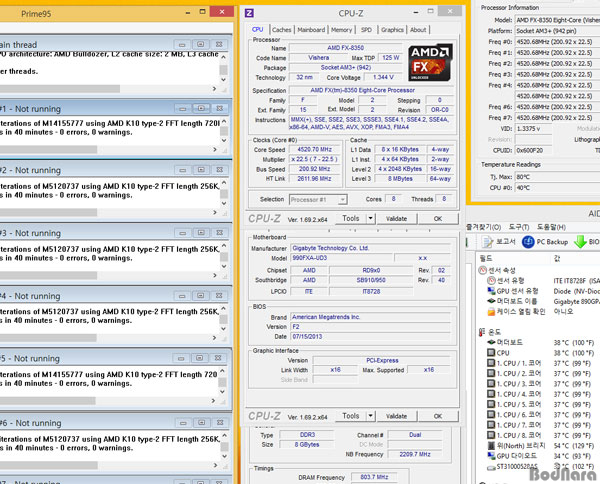Image resolution: width=600 pixels, height=484 pixels.
Task: Select the North bridge temperature row
Action: [x=540, y=446]
